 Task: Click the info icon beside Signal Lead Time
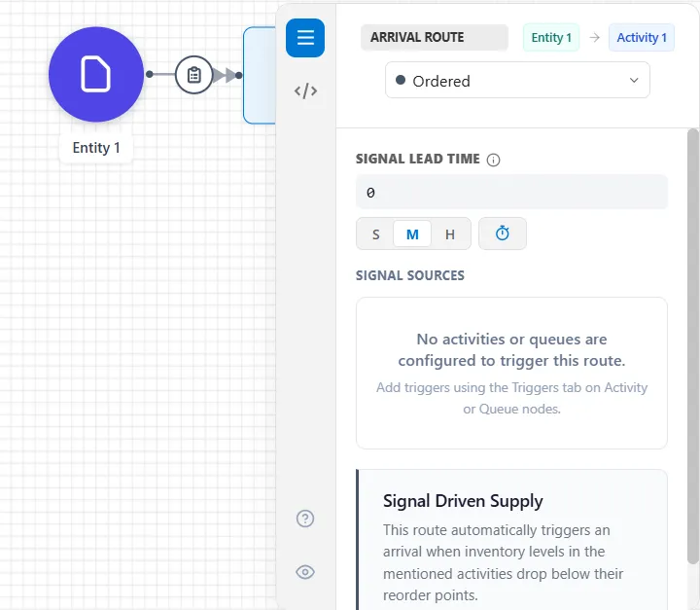coord(493,160)
